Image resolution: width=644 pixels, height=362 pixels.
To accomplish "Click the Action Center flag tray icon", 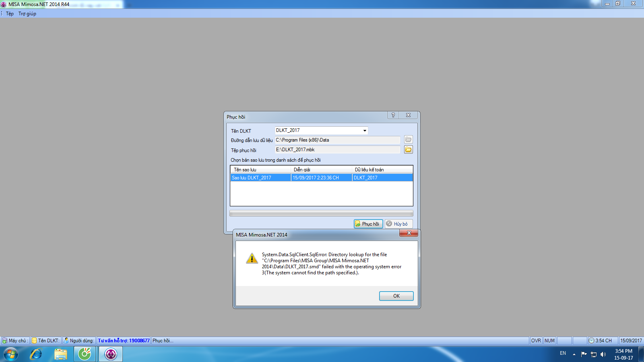I will [x=584, y=354].
